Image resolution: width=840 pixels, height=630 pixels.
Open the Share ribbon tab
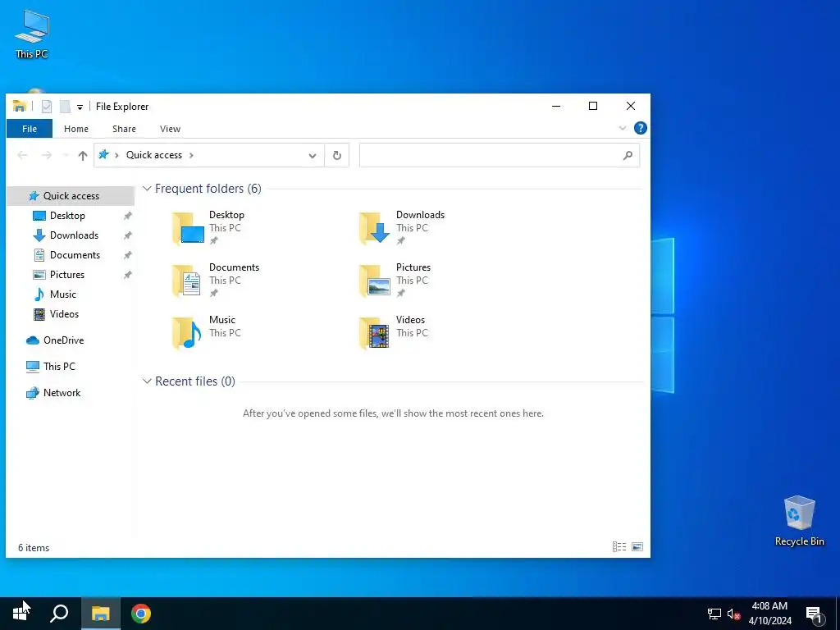pyautogui.click(x=124, y=129)
